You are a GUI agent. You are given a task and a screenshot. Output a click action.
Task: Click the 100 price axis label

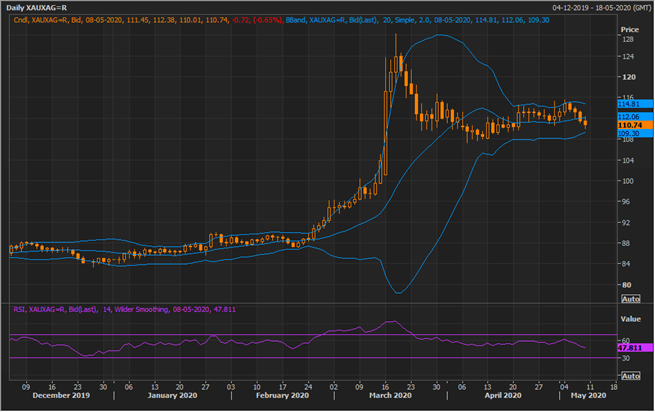[x=628, y=181]
